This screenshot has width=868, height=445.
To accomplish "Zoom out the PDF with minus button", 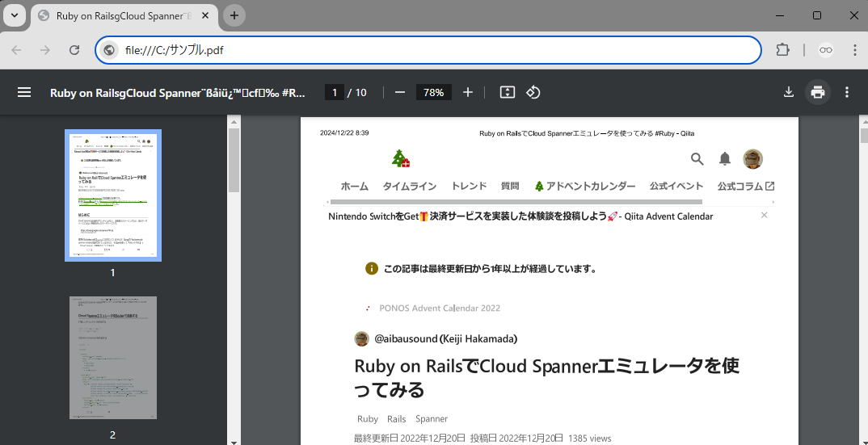I will [x=400, y=92].
